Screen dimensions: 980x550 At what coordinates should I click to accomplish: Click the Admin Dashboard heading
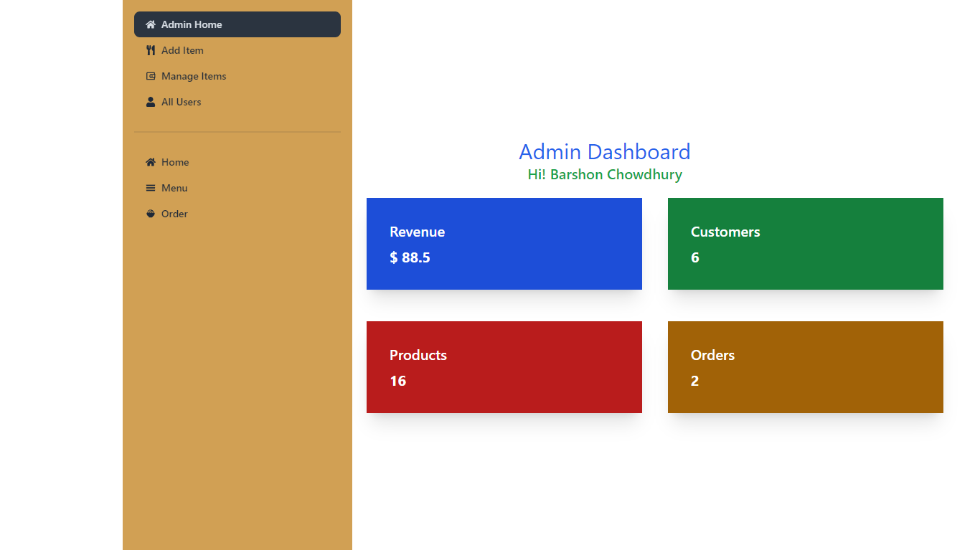coord(604,152)
